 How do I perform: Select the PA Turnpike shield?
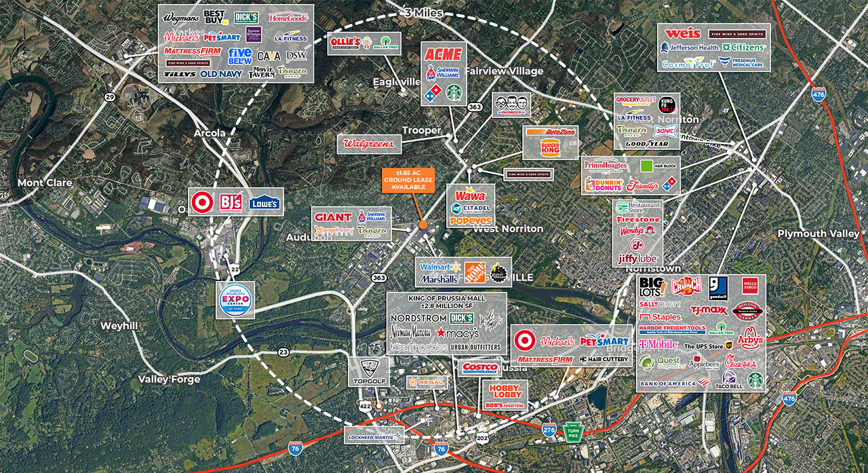(574, 432)
